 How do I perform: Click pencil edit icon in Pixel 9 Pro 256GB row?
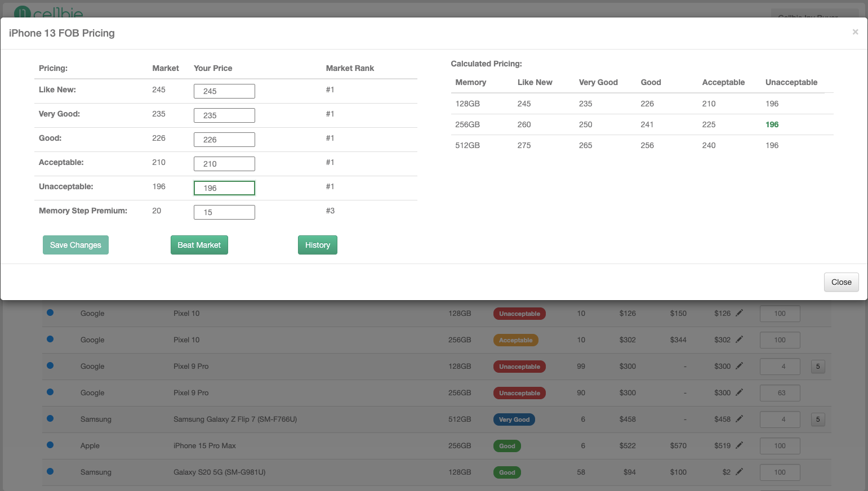(x=739, y=392)
